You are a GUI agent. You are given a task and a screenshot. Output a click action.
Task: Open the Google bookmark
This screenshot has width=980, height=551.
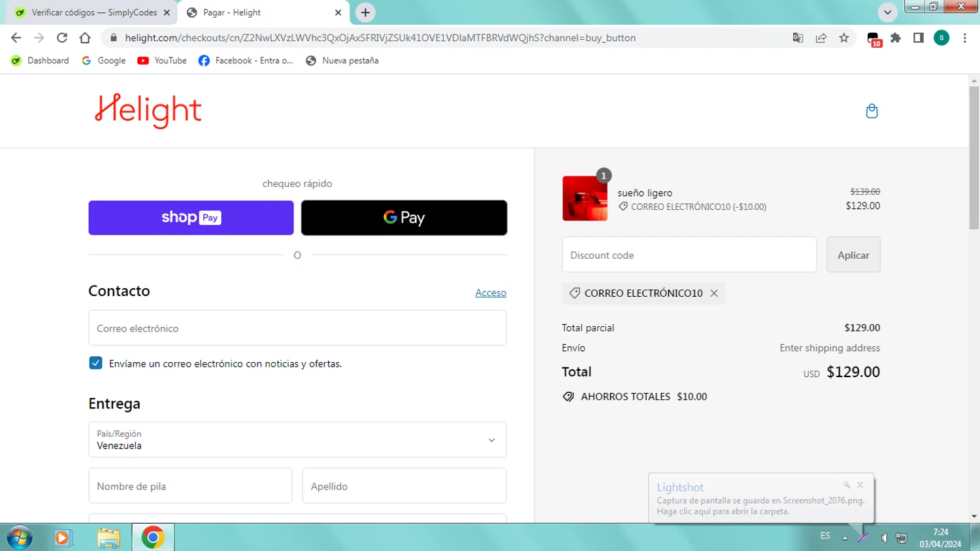pyautogui.click(x=104, y=60)
